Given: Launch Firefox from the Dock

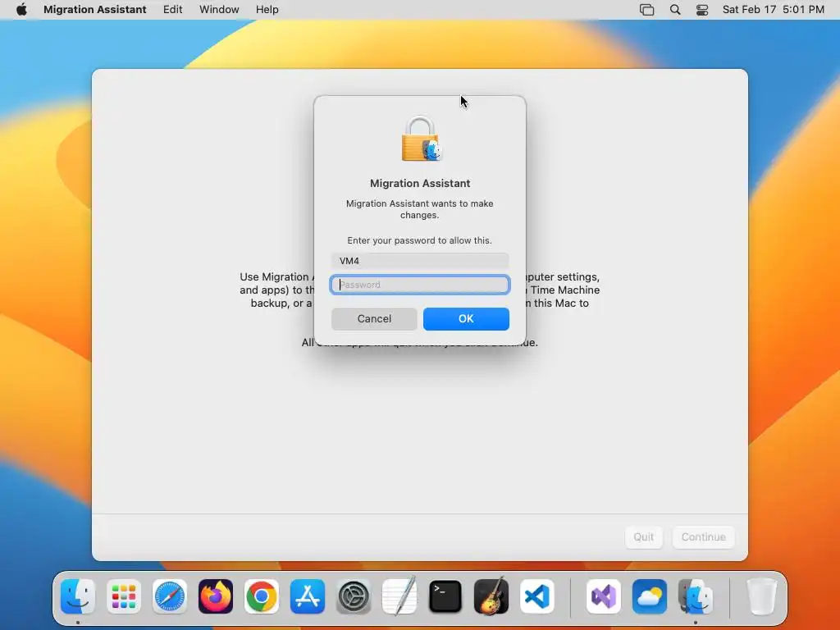Looking at the screenshot, I should coord(216,596).
